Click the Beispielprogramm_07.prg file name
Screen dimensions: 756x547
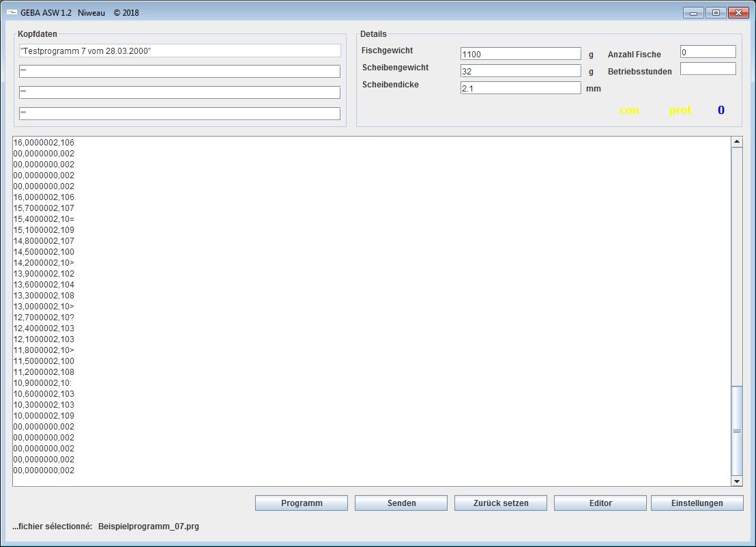click(x=149, y=527)
